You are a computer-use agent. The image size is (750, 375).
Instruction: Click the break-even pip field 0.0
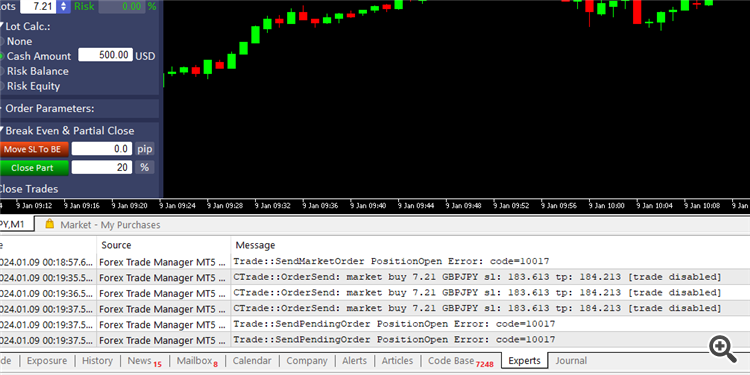click(102, 149)
